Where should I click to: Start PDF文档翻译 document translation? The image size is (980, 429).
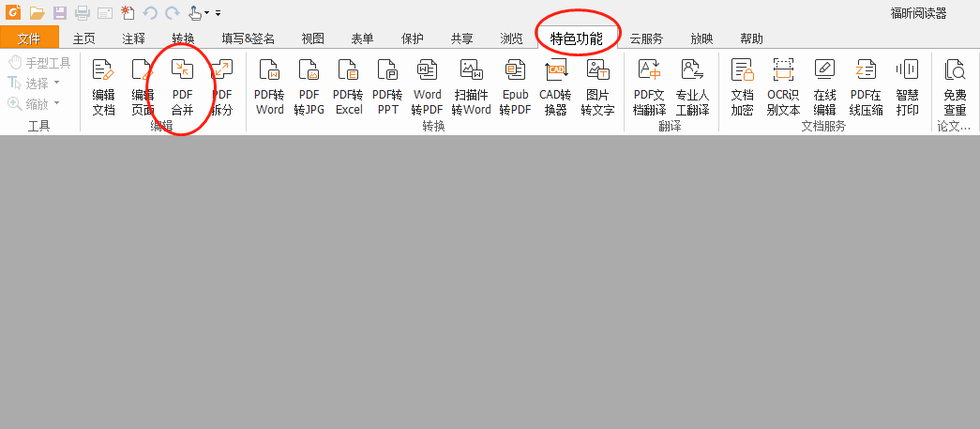649,87
